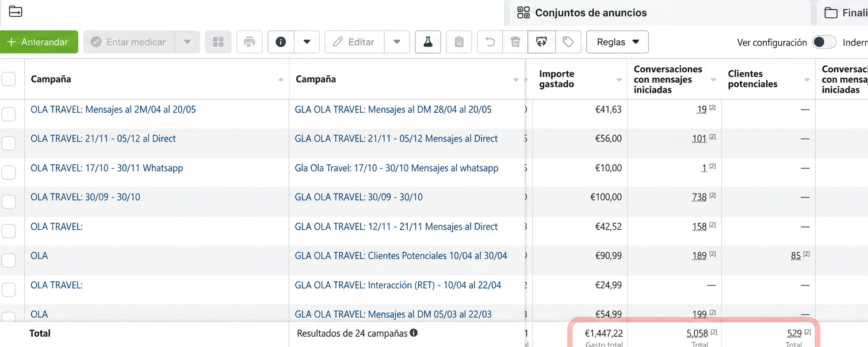Click info icon beside Resultados de 24 campañas
Screen dimensions: 868x347
pyautogui.click(x=414, y=333)
